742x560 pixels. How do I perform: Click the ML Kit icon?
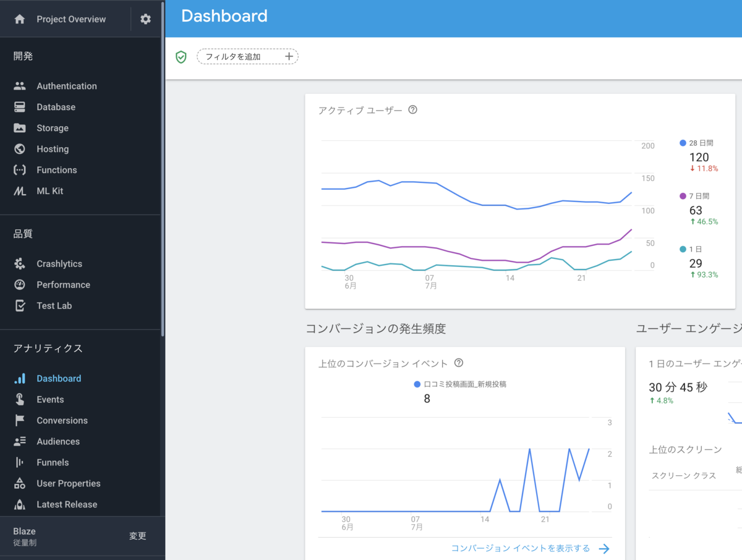(x=20, y=191)
